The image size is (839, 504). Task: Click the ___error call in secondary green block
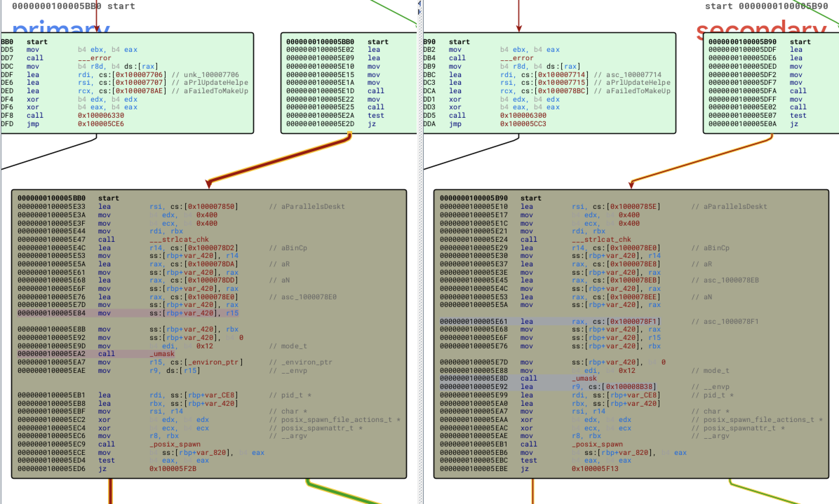point(517,58)
